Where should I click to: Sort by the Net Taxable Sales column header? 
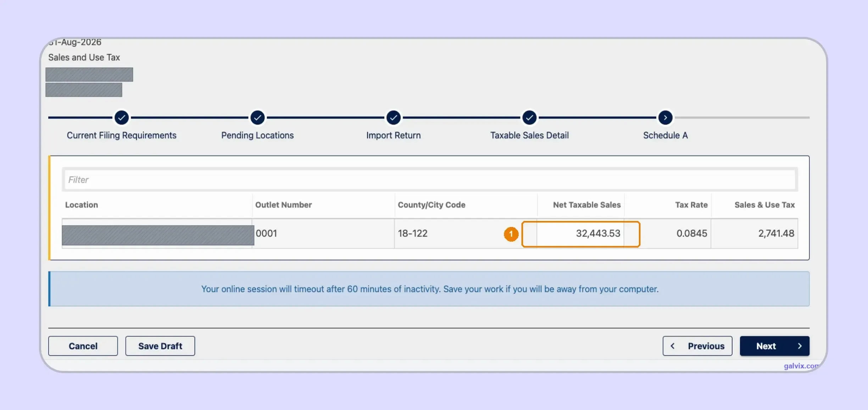(x=587, y=205)
